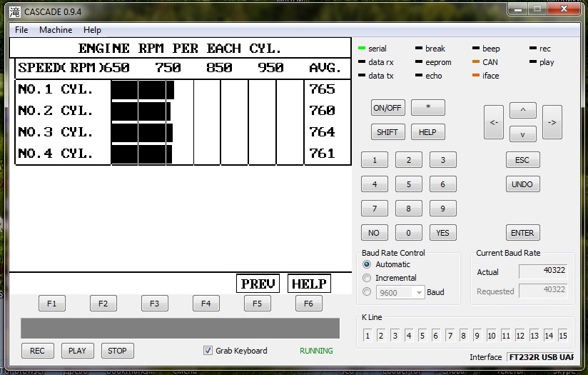
Task: Select Automatic baud rate control
Action: (367, 264)
